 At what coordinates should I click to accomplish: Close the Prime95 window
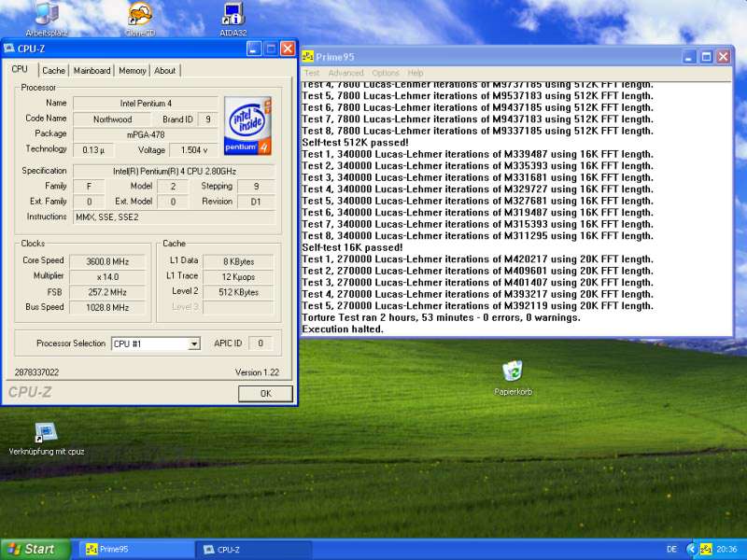pos(723,57)
